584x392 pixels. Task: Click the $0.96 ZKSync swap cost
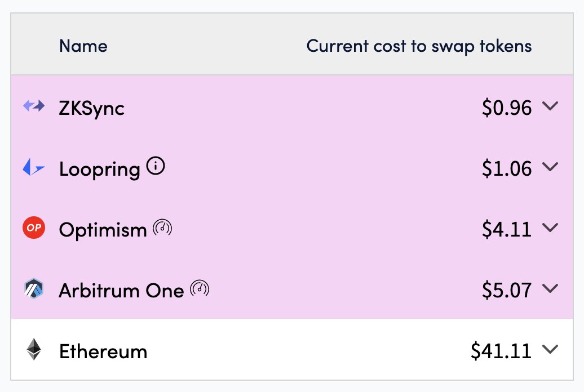point(507,108)
